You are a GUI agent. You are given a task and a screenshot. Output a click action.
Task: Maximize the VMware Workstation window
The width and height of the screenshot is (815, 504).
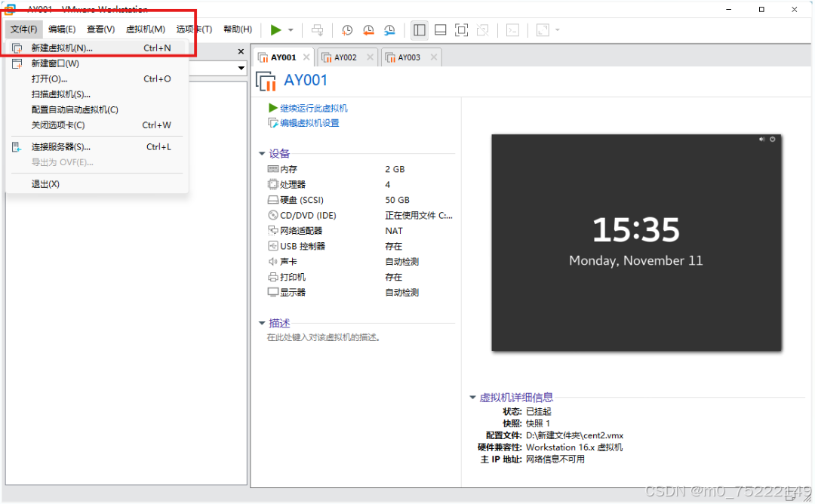pos(761,9)
